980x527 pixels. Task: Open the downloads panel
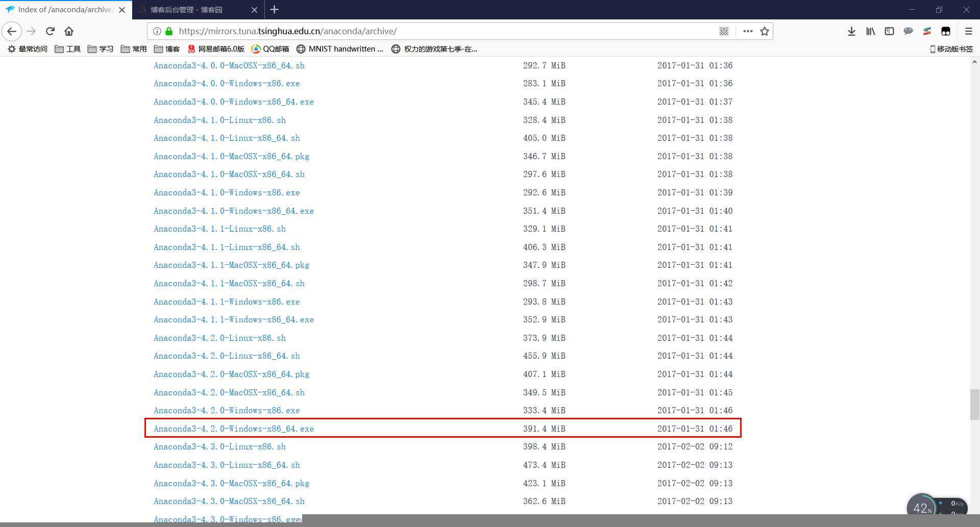click(851, 31)
